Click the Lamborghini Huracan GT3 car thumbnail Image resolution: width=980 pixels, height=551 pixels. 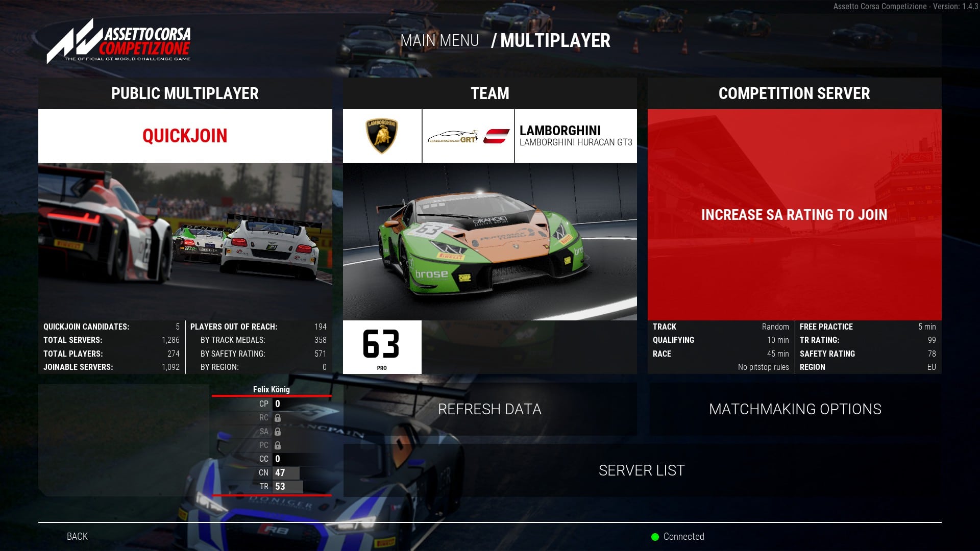pos(489,242)
